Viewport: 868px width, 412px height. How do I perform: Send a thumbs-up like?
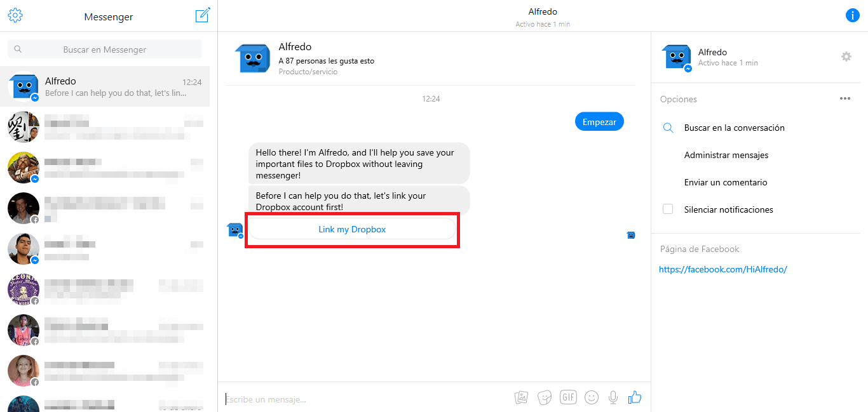(x=635, y=397)
